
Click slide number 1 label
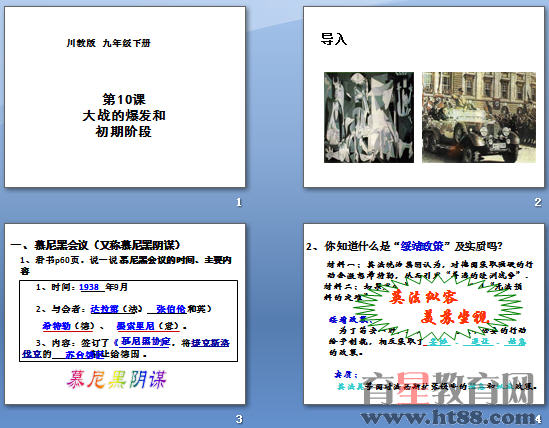pyautogui.click(x=239, y=202)
